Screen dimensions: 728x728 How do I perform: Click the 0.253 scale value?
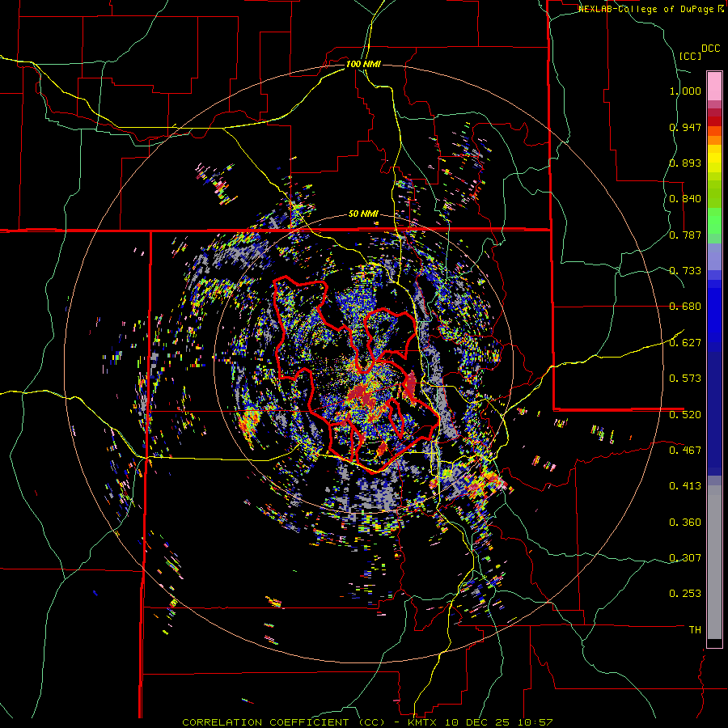[x=685, y=594]
